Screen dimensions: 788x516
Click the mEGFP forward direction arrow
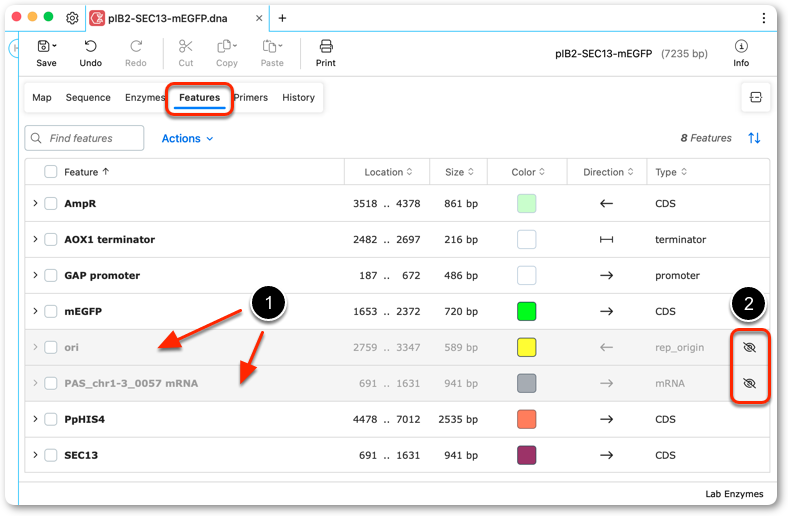pyautogui.click(x=607, y=312)
